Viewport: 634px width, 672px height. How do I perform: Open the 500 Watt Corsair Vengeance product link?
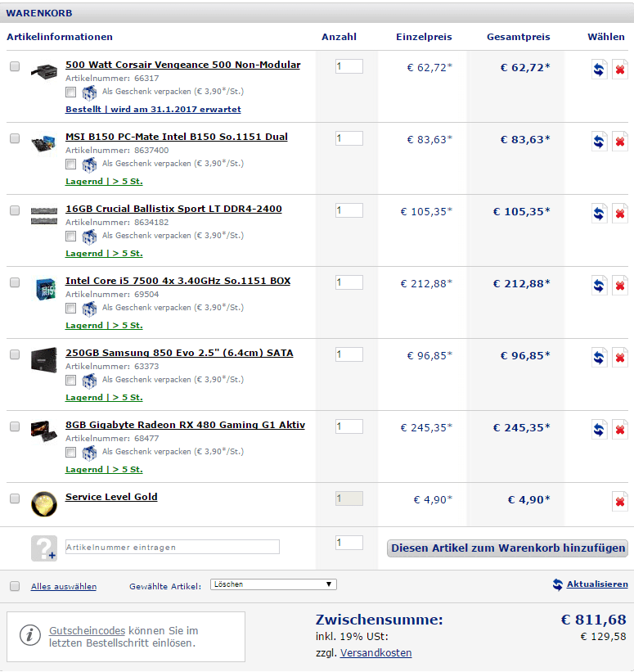tap(183, 65)
